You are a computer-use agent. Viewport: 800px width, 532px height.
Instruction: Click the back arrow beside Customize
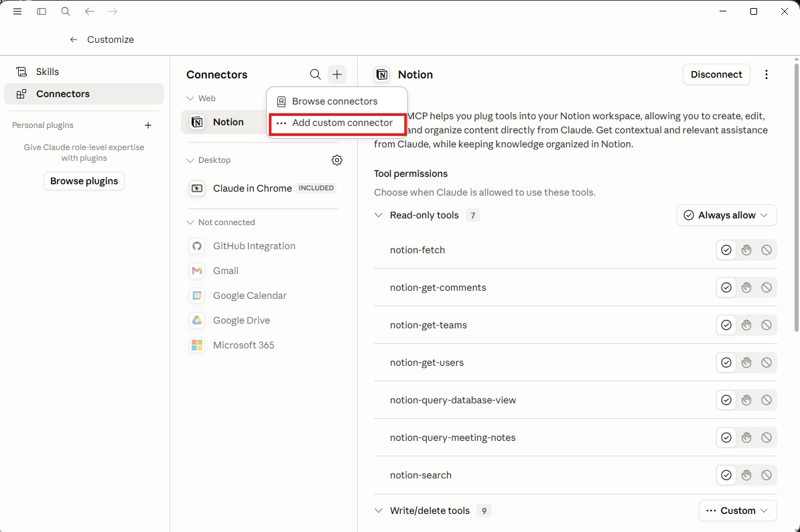coord(74,40)
